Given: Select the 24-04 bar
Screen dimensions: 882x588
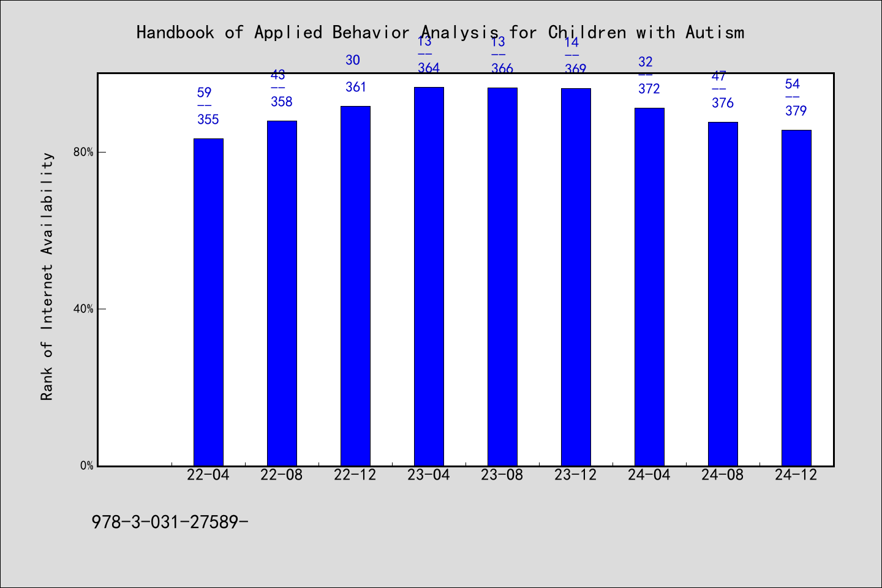Looking at the screenshot, I should 649,287.
